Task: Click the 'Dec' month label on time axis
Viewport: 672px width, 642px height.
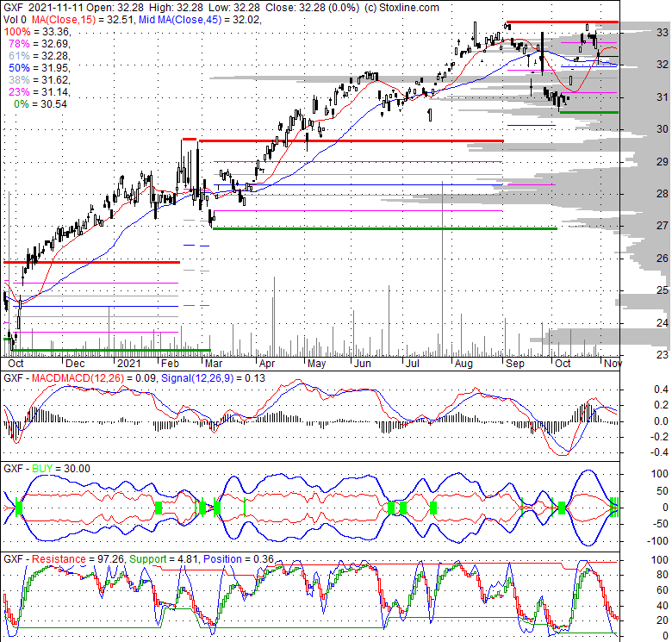Action: tap(75, 364)
